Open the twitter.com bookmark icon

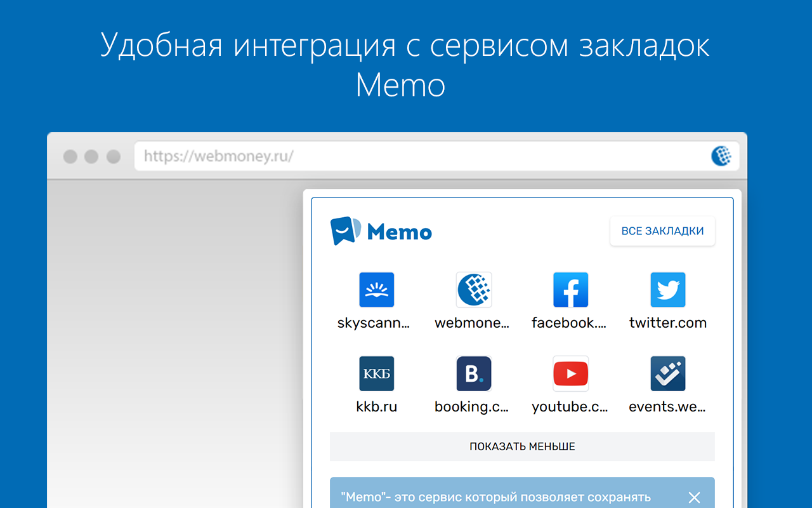(667, 290)
